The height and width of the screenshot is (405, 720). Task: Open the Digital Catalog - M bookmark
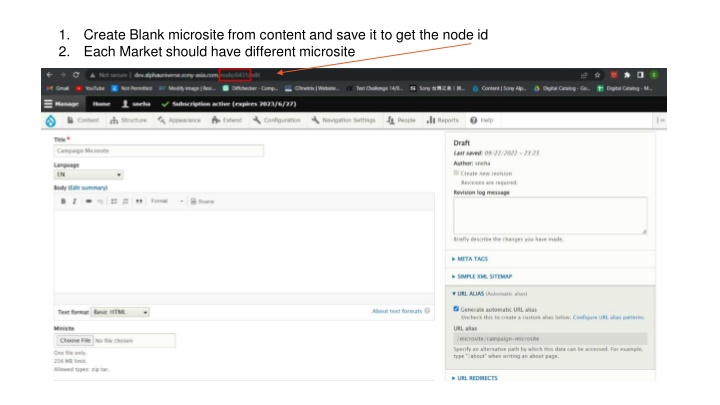coord(625,88)
